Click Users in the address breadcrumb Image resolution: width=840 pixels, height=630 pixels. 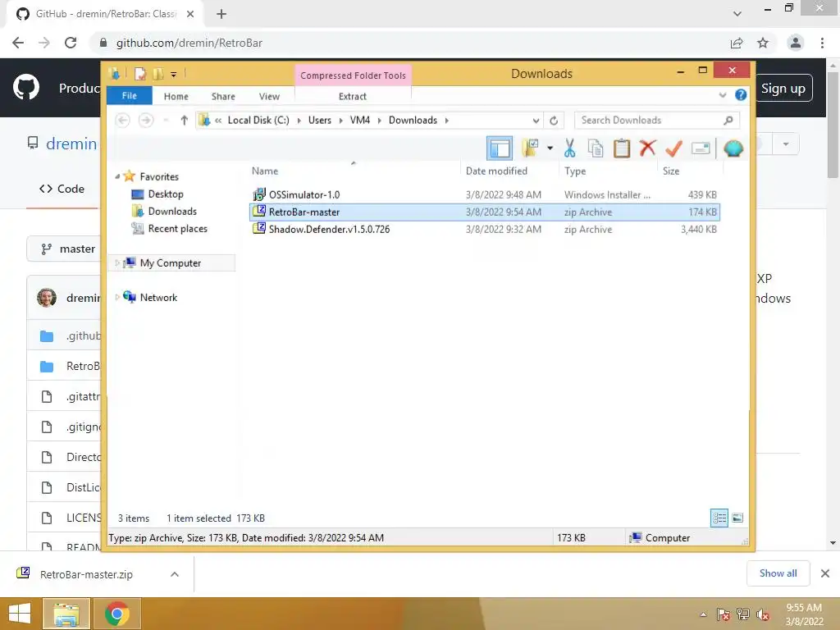319,121
